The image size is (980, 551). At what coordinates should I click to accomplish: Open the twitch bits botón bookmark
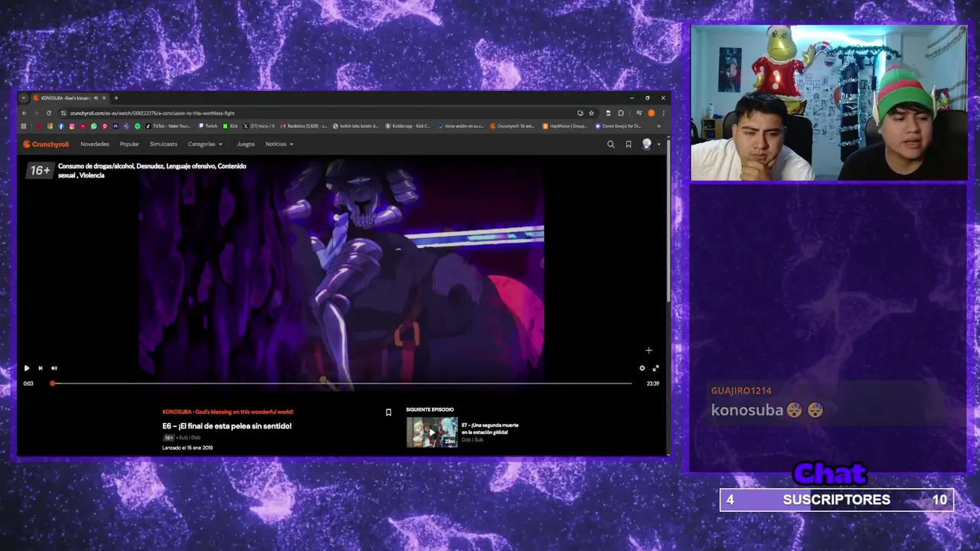(355, 126)
